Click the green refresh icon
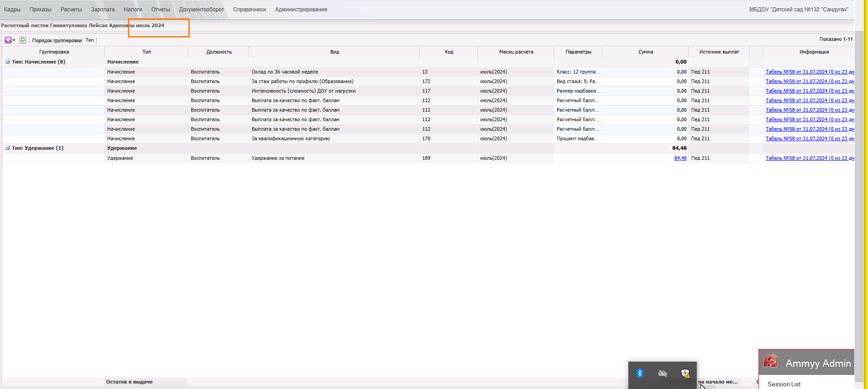868x389 pixels. (x=23, y=40)
